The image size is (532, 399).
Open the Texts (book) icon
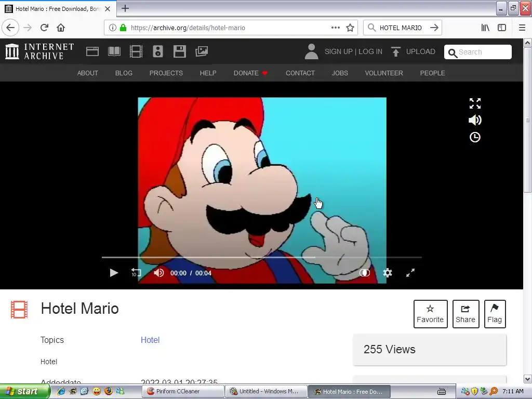click(114, 51)
